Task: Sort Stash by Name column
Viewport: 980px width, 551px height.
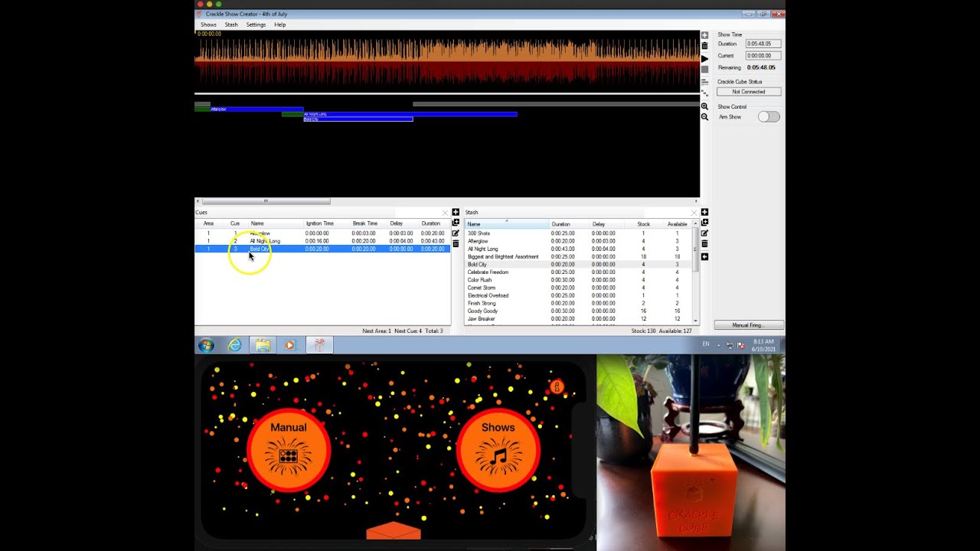Action: point(506,224)
